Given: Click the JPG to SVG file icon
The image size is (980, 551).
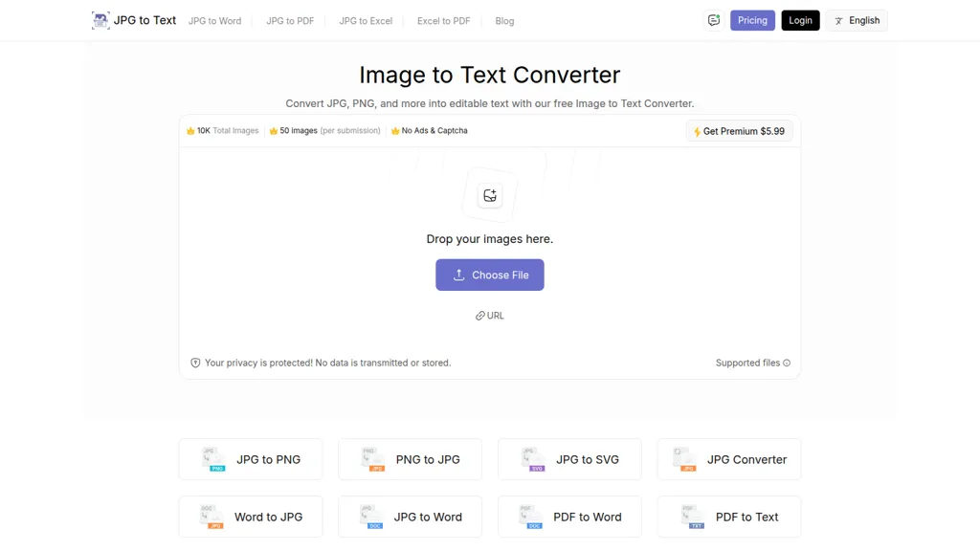Looking at the screenshot, I should (533, 460).
